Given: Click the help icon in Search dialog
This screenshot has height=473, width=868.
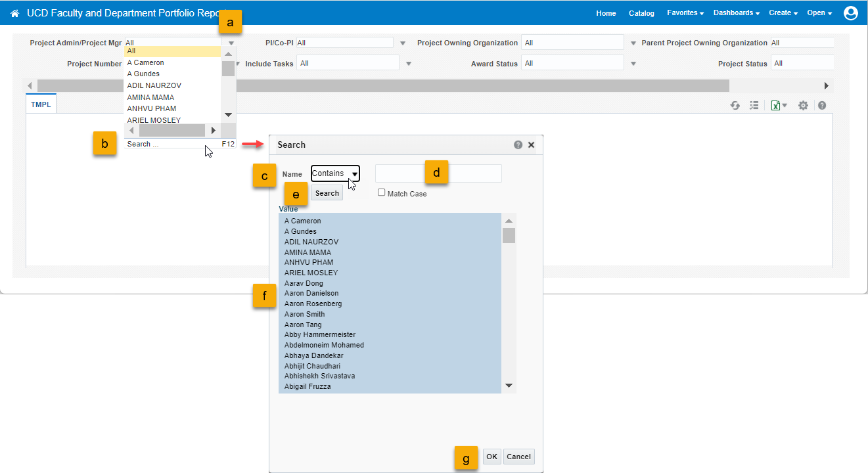Looking at the screenshot, I should 518,145.
